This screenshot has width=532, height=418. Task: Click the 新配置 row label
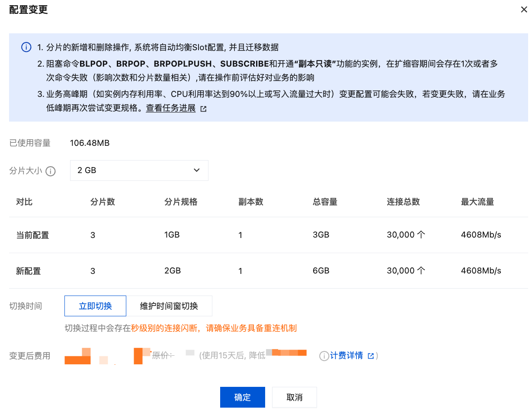28,271
